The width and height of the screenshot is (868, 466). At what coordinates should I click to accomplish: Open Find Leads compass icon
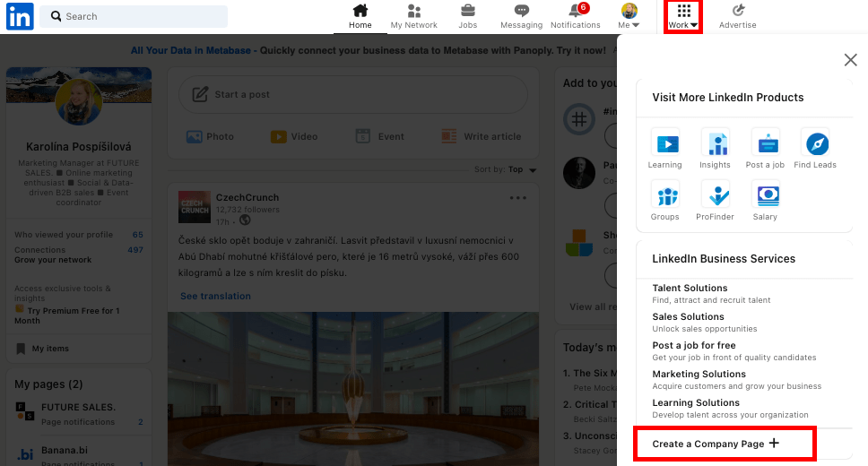tap(815, 143)
